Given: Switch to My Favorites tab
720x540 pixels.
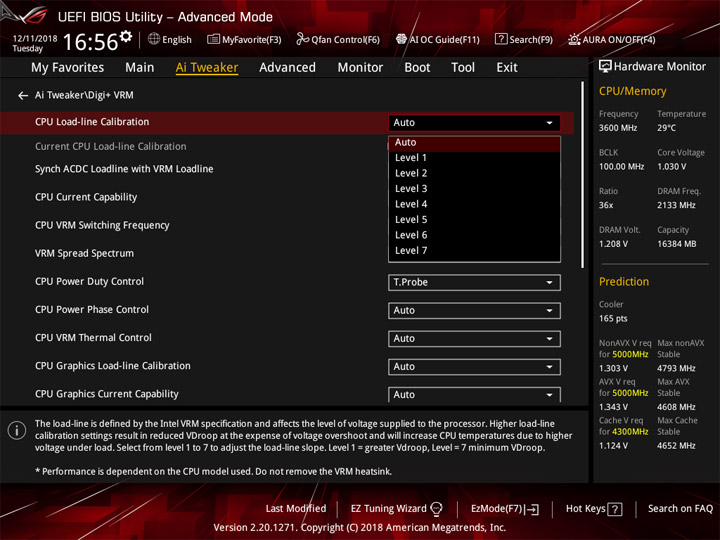Looking at the screenshot, I should pyautogui.click(x=68, y=68).
